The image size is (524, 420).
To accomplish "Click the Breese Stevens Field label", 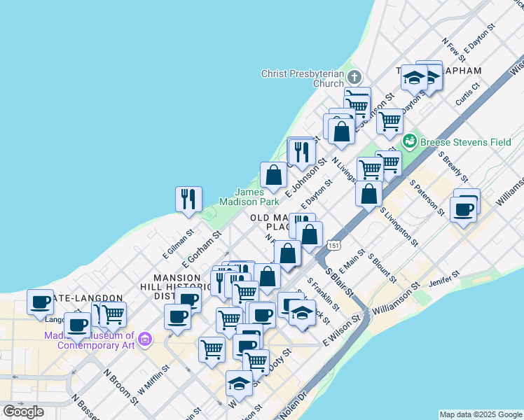I will tap(466, 142).
